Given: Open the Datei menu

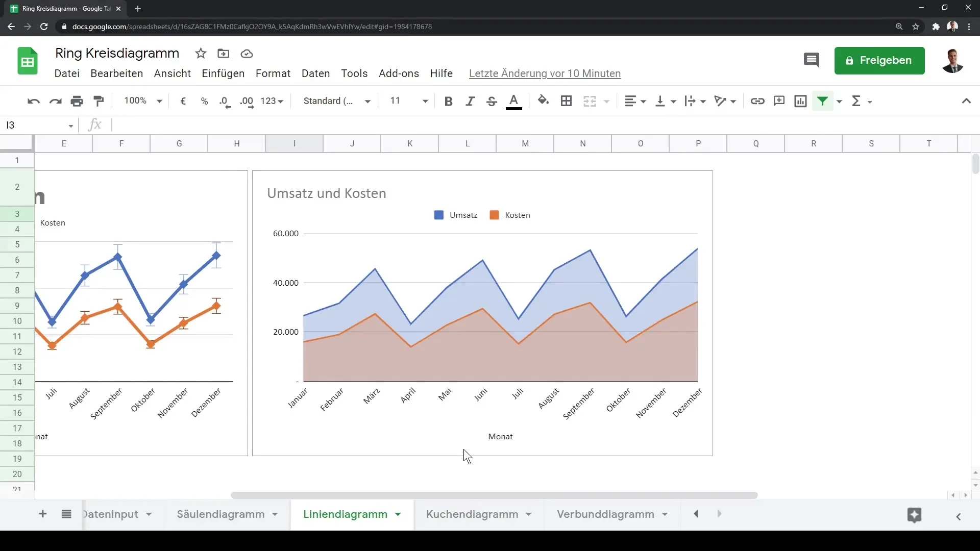Looking at the screenshot, I should pyautogui.click(x=67, y=73).
